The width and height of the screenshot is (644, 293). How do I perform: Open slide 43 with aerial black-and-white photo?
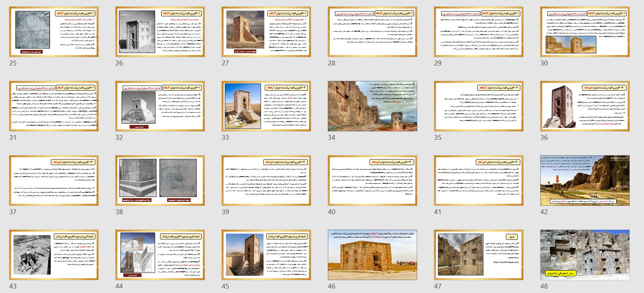pyautogui.click(x=54, y=255)
